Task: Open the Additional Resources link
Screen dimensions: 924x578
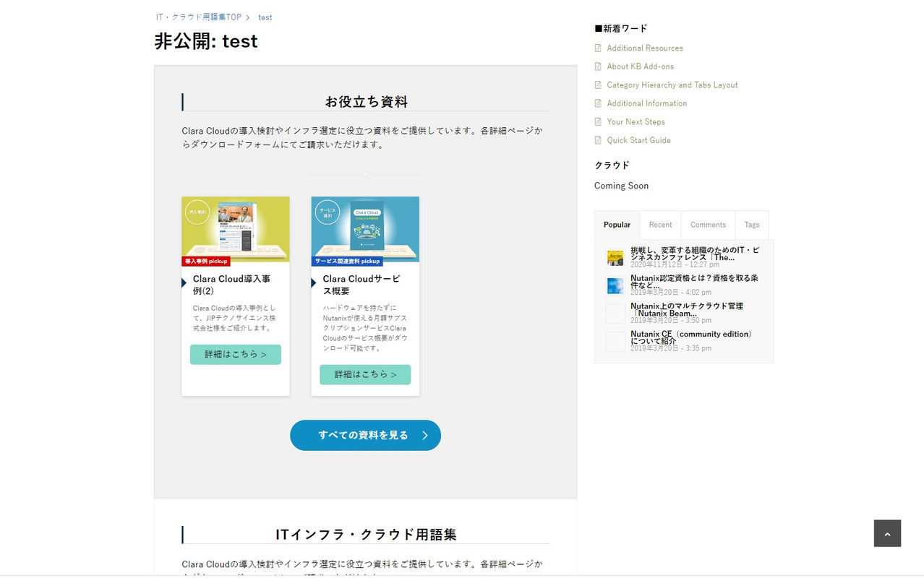Action: pos(645,48)
